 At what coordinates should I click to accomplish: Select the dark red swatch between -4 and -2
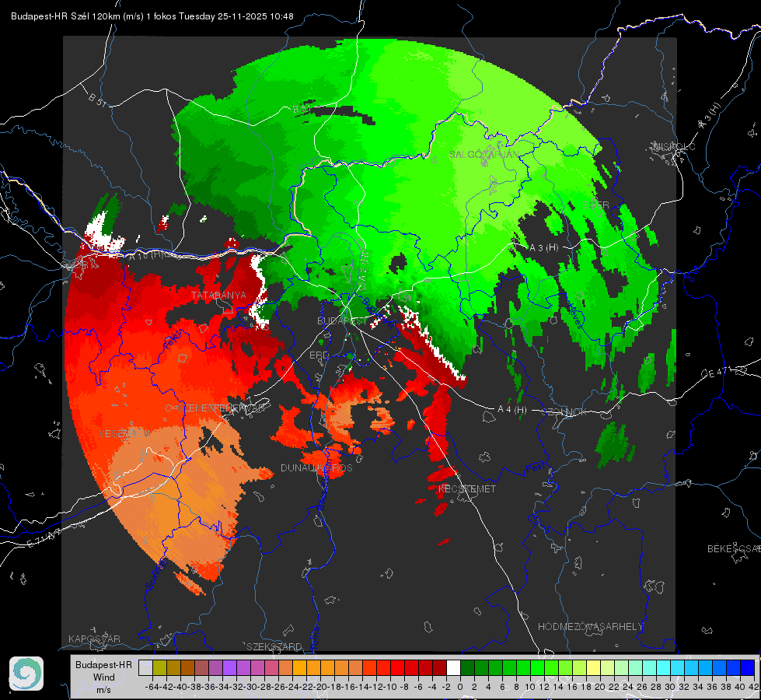pos(439,668)
